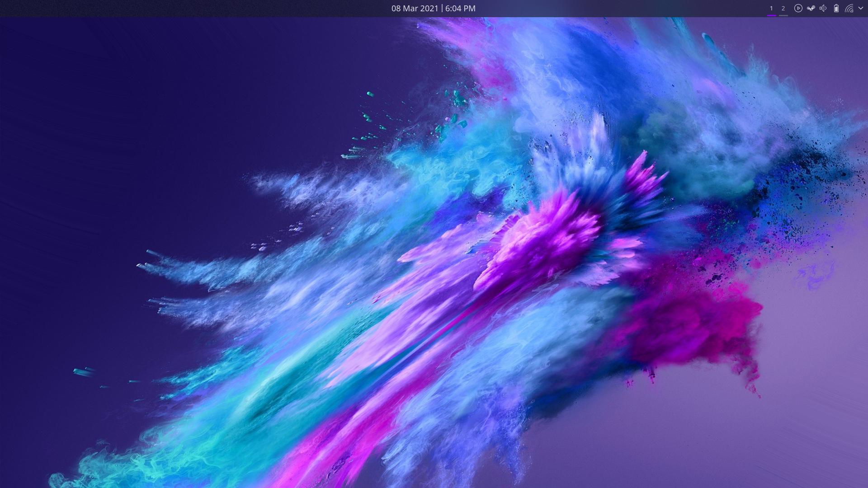Click the 6:04 PM clock time
The width and height of the screenshot is (868, 488).
point(460,8)
